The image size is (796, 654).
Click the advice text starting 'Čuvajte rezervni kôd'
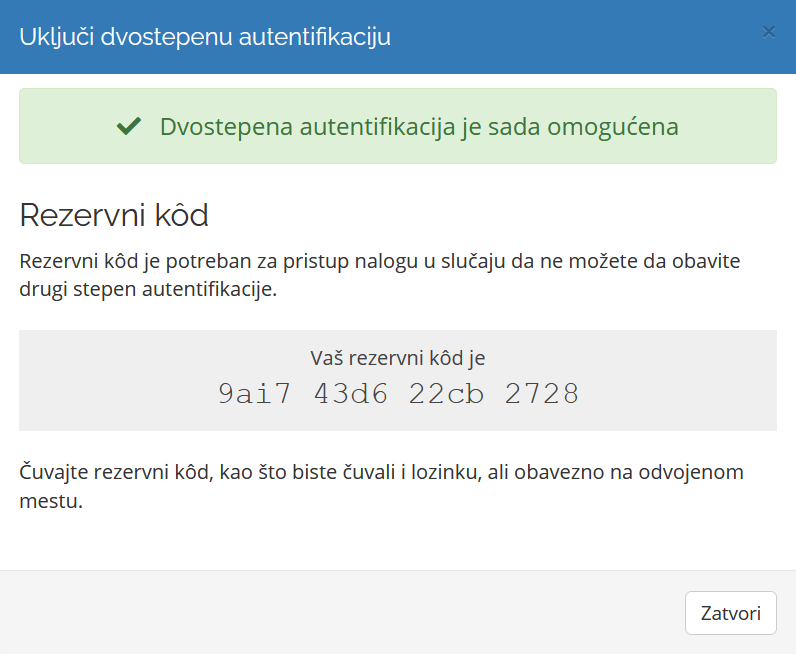(x=381, y=472)
